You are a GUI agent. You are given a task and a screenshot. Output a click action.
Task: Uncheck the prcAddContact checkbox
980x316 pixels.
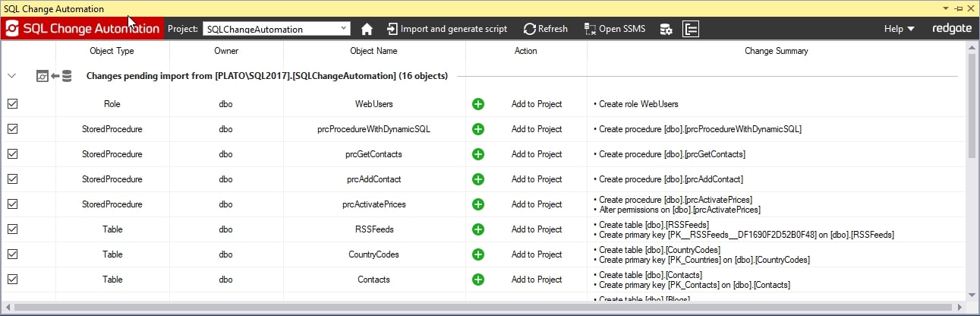point(12,179)
